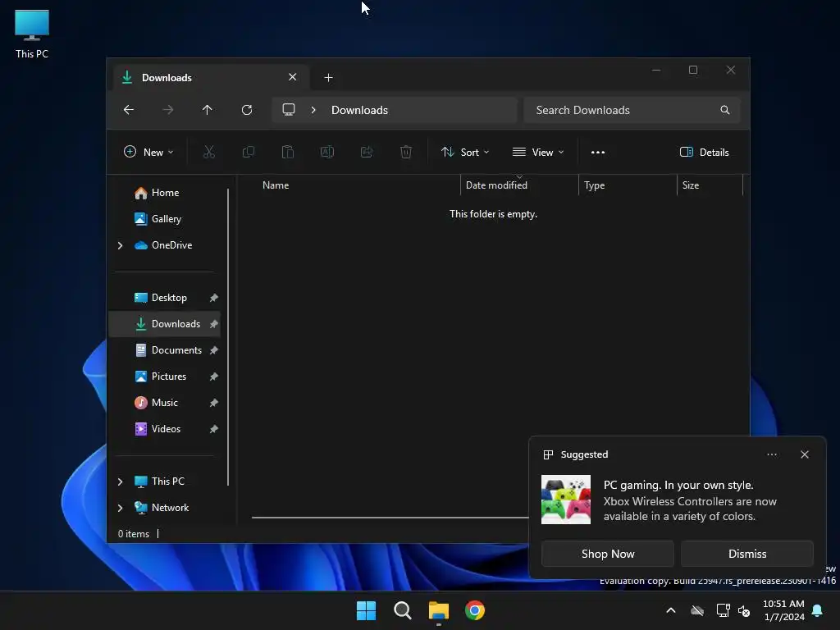Screen dimensions: 840x630
Task: Close the Suggested notification popup
Action: (805, 454)
